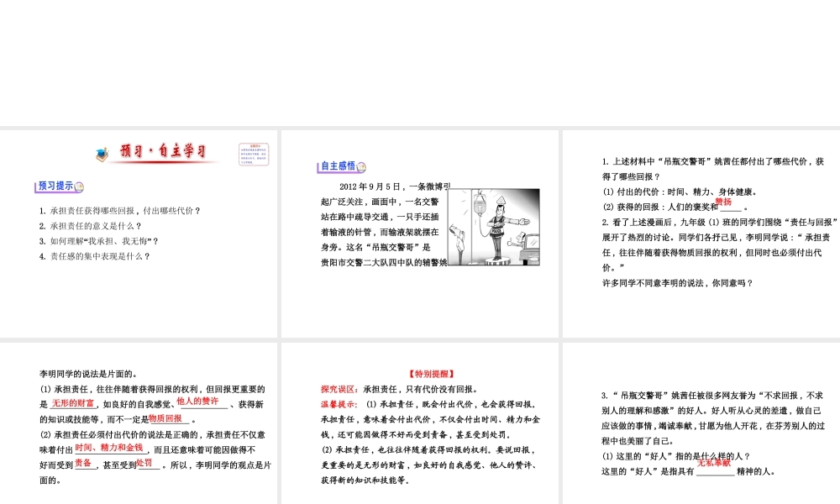This screenshot has width=840, height=504.
Task: Click the line 贵阳市交警二大队四中队的辅警姚
Action: coord(384,262)
